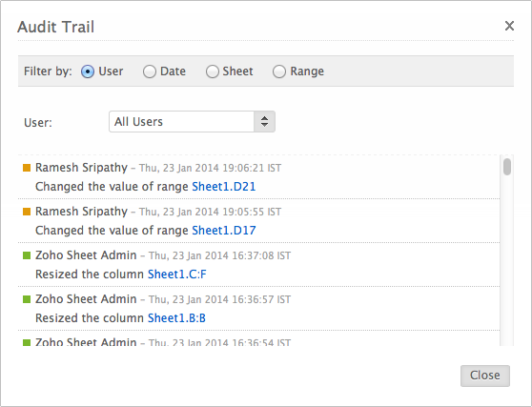
Task: Filter the audit trail by Date
Action: [x=150, y=71]
